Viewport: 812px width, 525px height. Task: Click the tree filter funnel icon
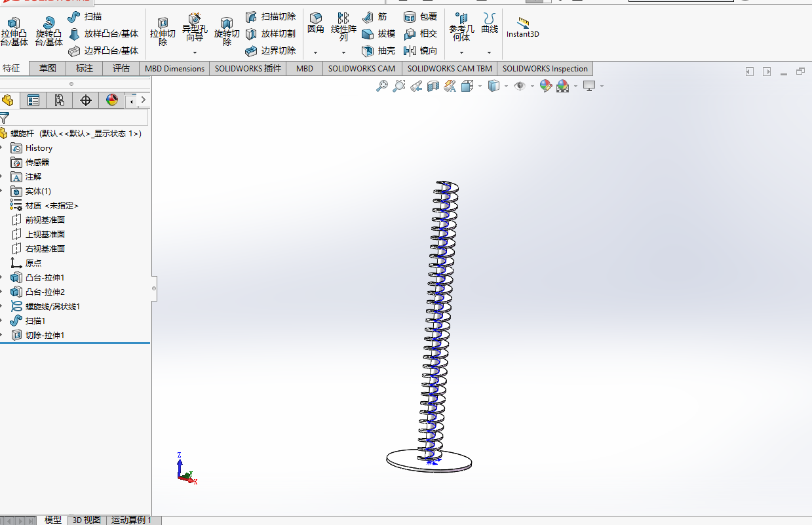(x=5, y=118)
